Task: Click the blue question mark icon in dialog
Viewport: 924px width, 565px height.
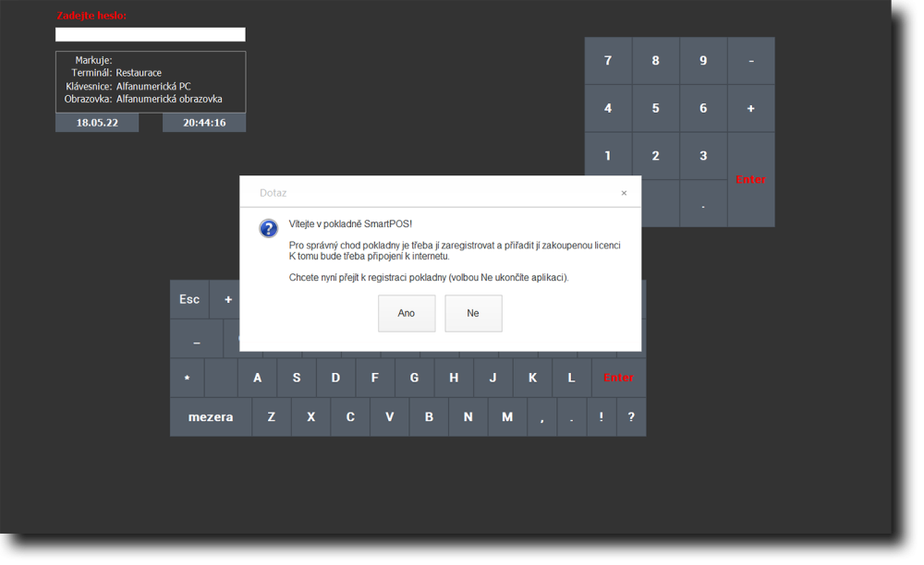Action: (x=268, y=228)
